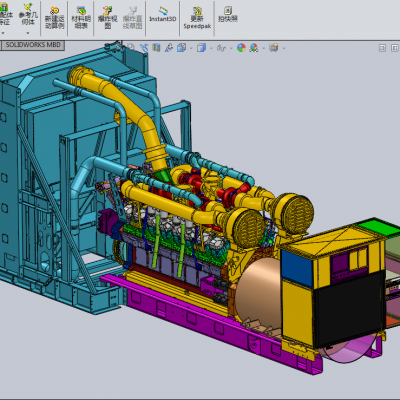
Task: Start a New Motion Study (新建运动算例)
Action: coord(54,18)
